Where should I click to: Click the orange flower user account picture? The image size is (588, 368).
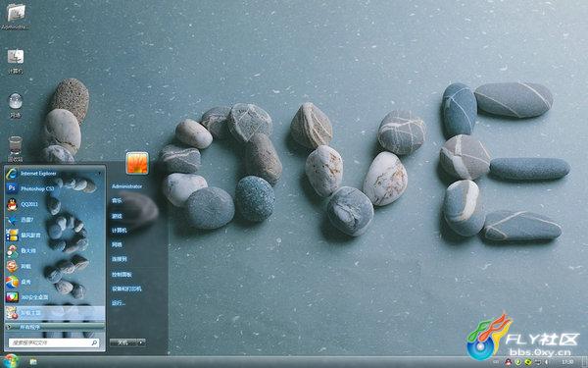pos(137,163)
